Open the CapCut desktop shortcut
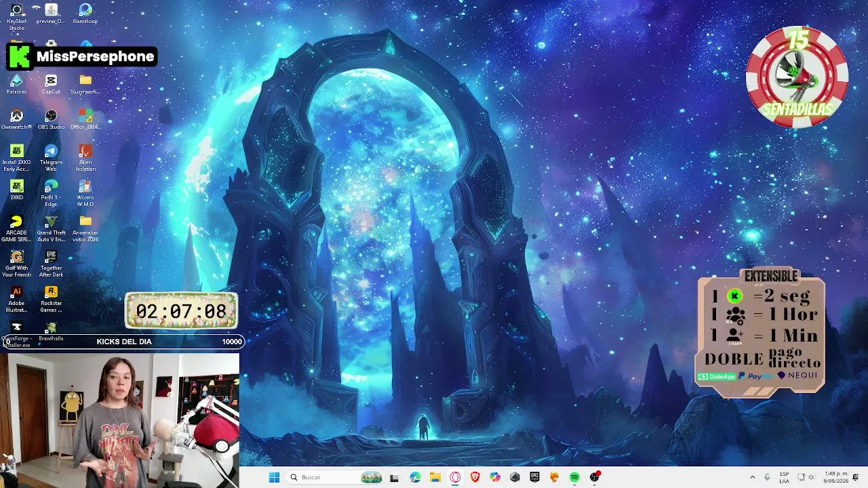868x488 pixels. click(x=51, y=84)
